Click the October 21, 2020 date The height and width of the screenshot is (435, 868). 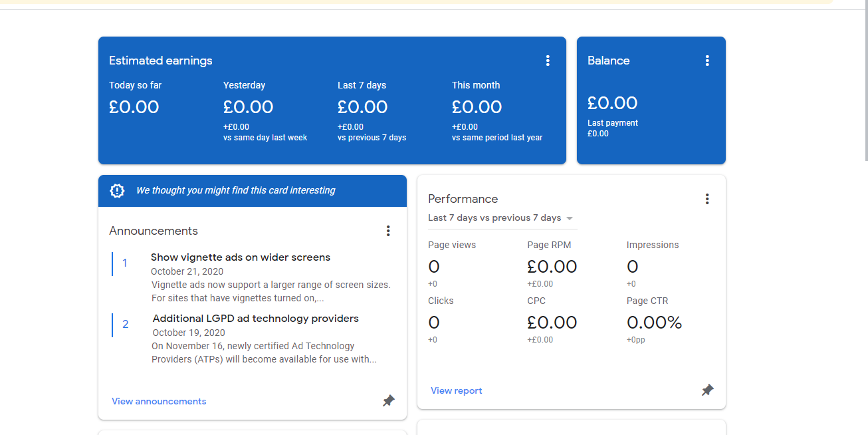[x=187, y=271]
